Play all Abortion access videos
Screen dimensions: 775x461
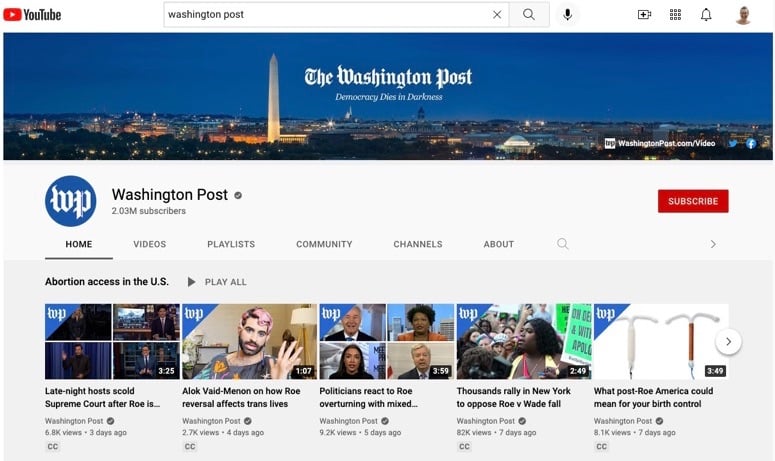[217, 282]
